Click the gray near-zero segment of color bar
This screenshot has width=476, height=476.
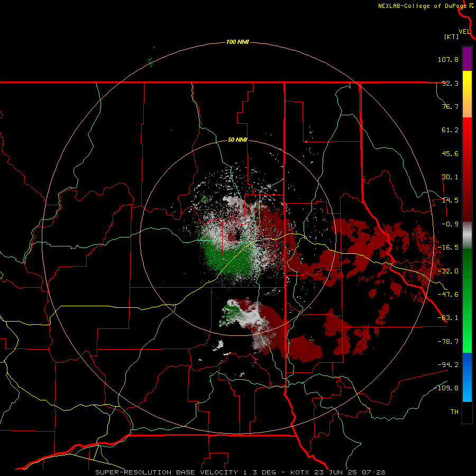467,235
